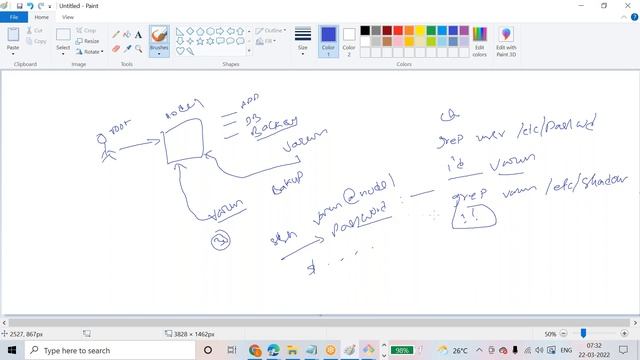Click the Select rectangle tool
Screen dimensions: 640x360
coord(63,35)
